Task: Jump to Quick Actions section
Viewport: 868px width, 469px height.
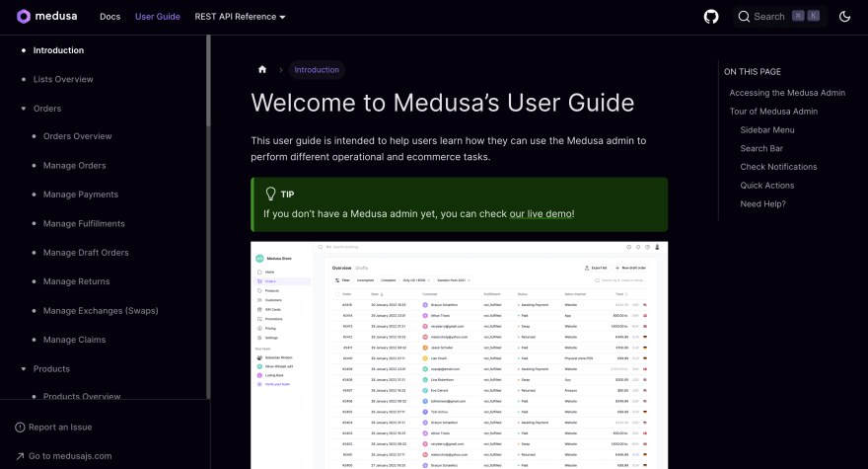Action: tap(767, 186)
